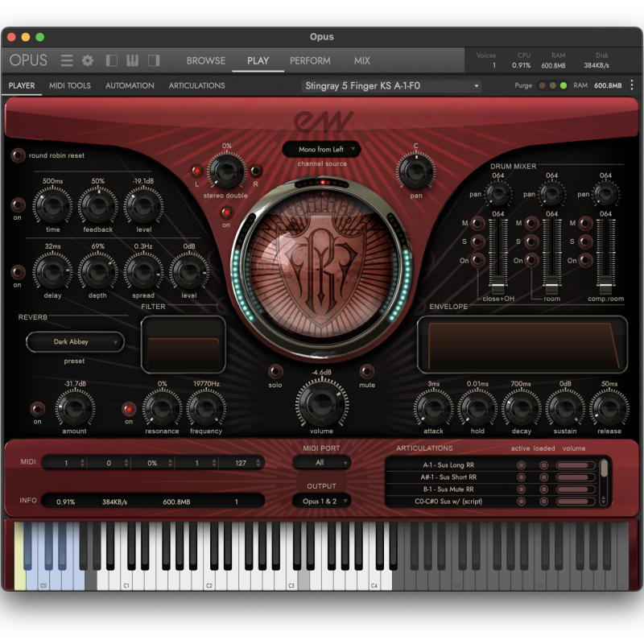Click the red purge indicator dot
Screen dimensions: 644x644
542,85
